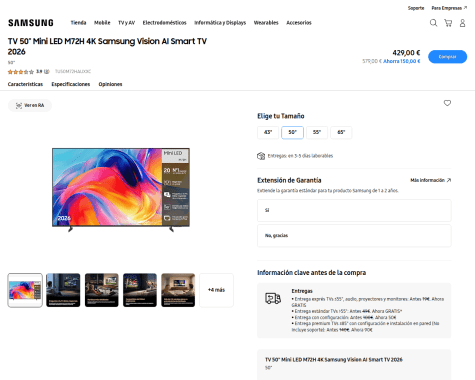The height and width of the screenshot is (380, 475).
Task: Open the user account icon
Action: click(x=462, y=23)
